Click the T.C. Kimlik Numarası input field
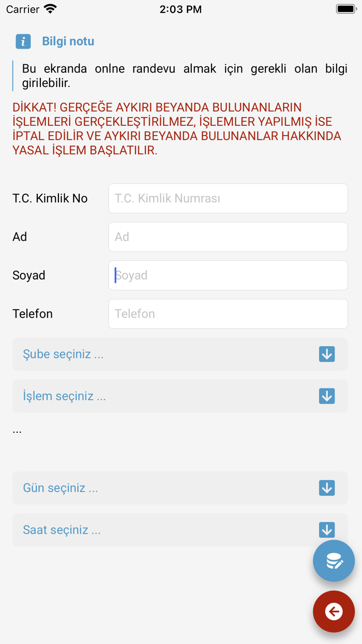Image resolution: width=362 pixels, height=644 pixels. 228,198
